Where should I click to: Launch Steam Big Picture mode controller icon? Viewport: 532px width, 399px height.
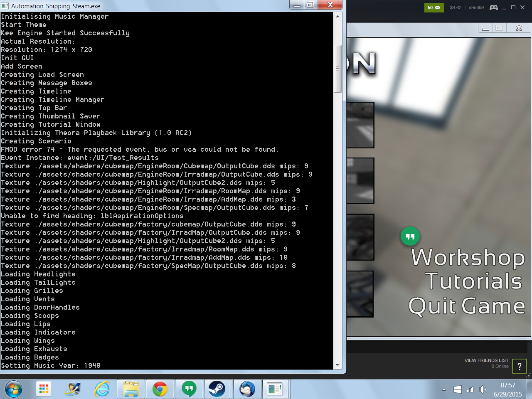point(494,7)
